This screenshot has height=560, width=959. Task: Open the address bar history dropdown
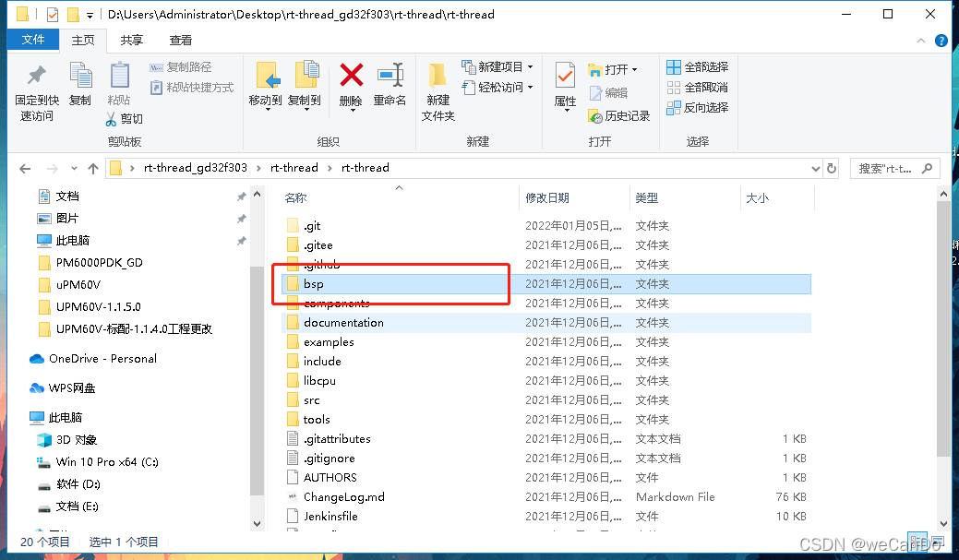click(815, 169)
